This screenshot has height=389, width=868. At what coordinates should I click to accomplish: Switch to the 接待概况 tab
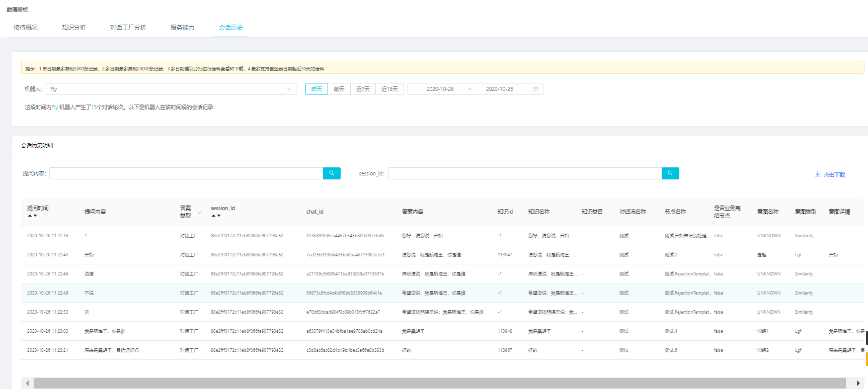26,28
